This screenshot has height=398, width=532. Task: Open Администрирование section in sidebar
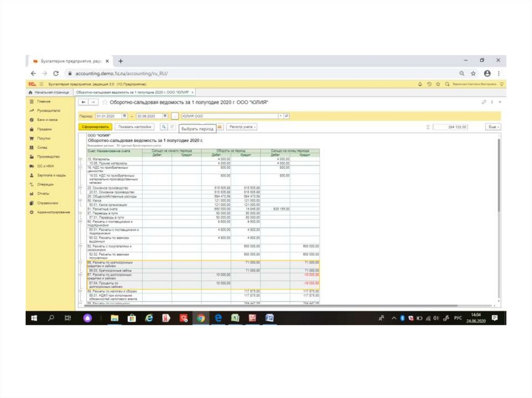[53, 212]
